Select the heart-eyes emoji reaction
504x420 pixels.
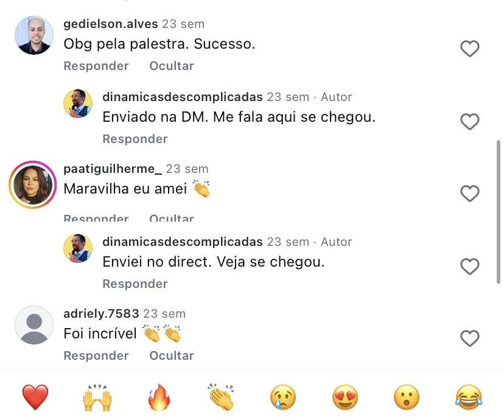coord(345,399)
